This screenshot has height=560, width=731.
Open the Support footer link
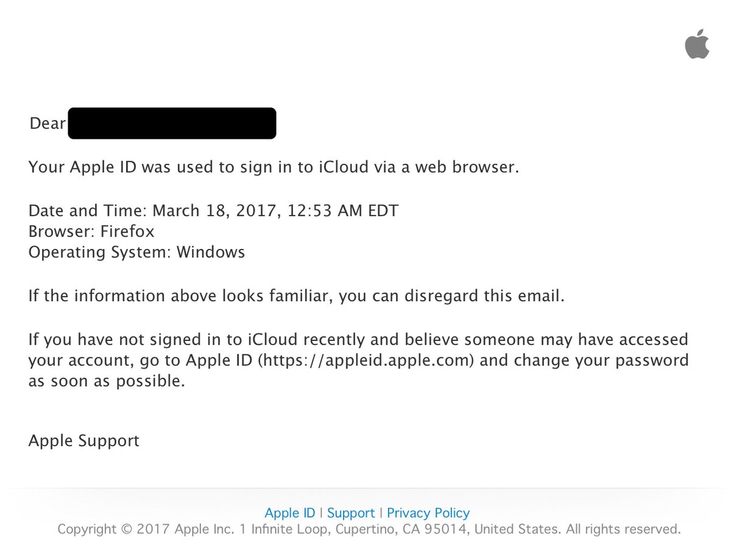point(351,513)
